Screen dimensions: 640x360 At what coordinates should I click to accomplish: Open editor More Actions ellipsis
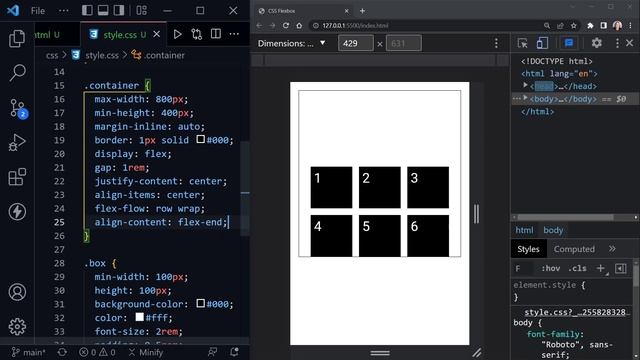pos(234,34)
